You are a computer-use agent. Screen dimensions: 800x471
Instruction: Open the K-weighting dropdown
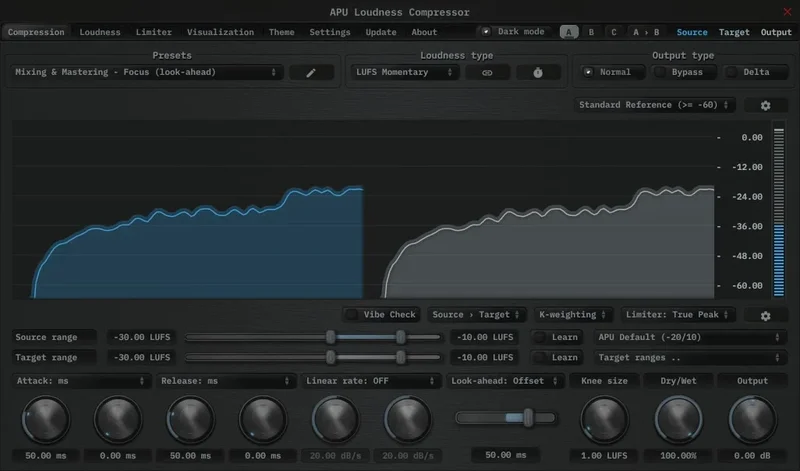click(572, 314)
